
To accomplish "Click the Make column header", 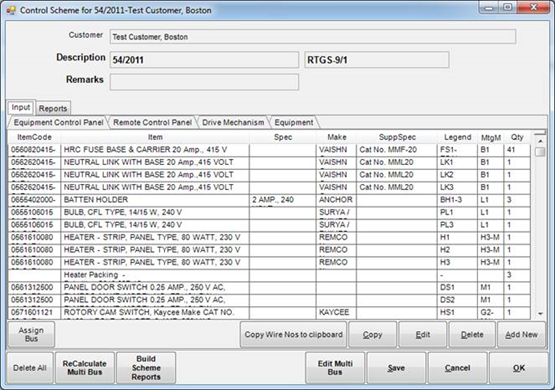I will click(x=337, y=137).
